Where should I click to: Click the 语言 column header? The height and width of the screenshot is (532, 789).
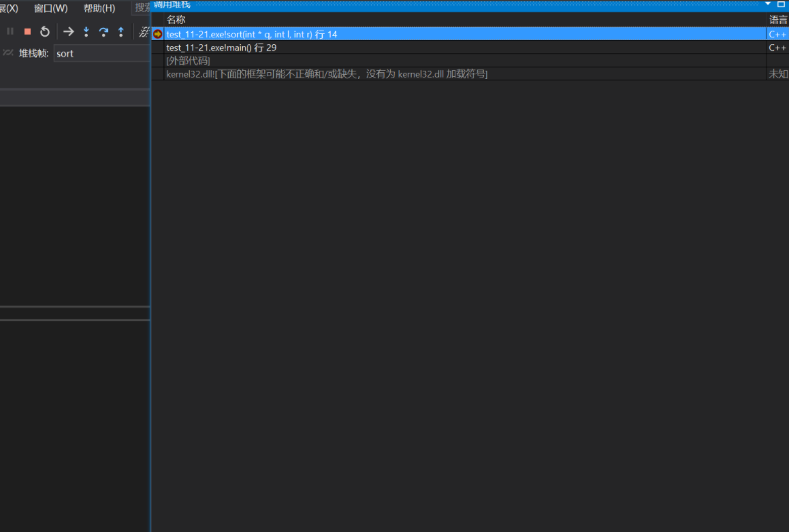tap(778, 20)
